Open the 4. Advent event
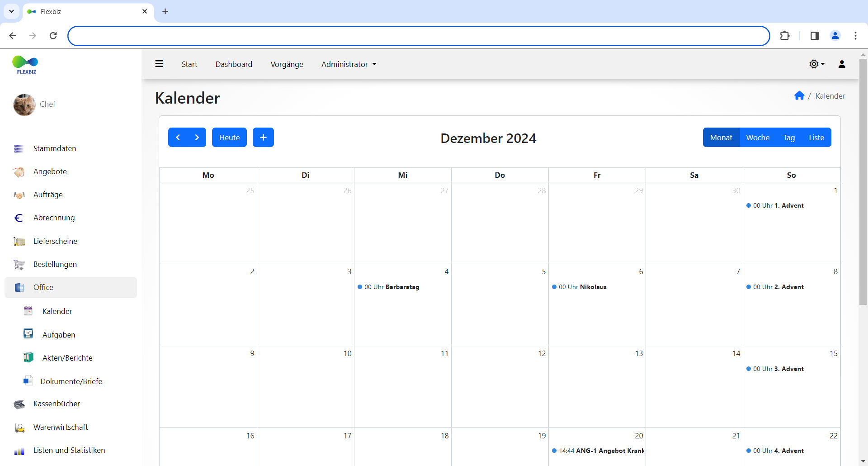868x466 pixels. (775, 451)
